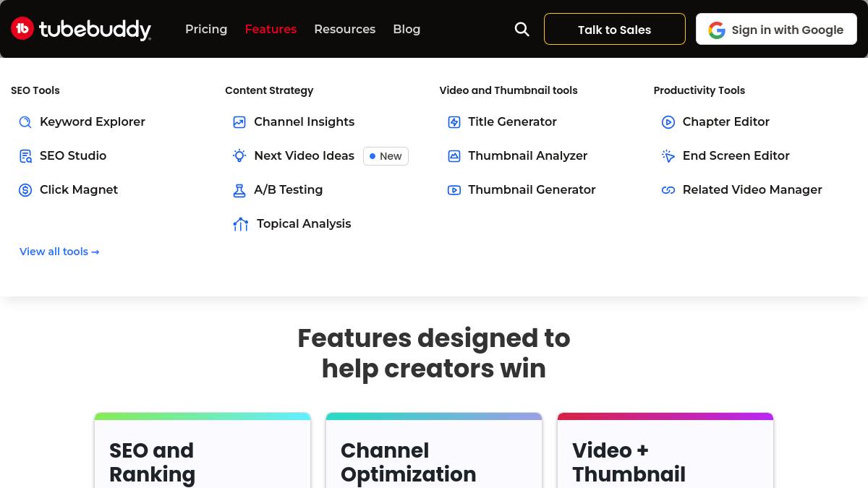Screen dimensions: 868x488
Task: Click the Content Strategy column heading
Action: click(x=269, y=90)
